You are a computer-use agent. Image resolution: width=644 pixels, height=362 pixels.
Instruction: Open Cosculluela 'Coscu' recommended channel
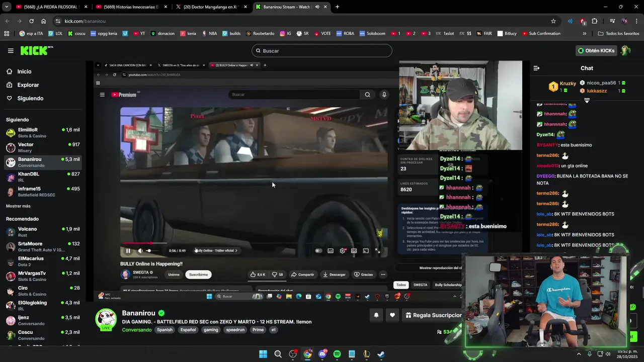(43, 335)
